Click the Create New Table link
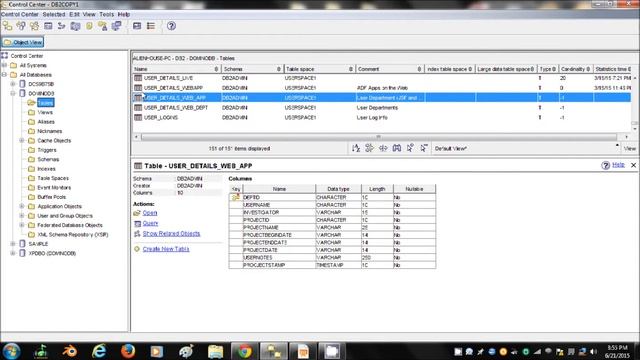The image size is (640, 360). pos(166,249)
